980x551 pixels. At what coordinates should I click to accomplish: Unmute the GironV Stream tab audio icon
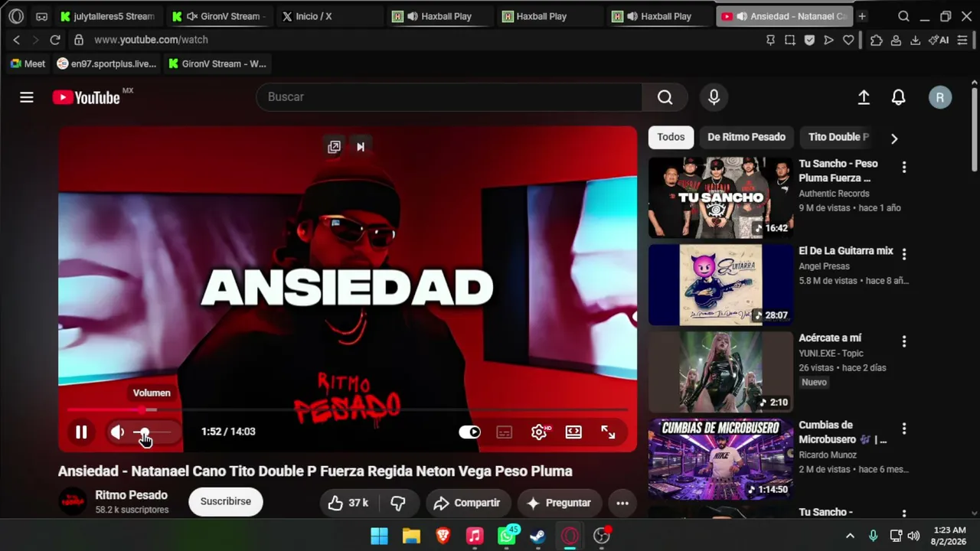[x=192, y=16]
